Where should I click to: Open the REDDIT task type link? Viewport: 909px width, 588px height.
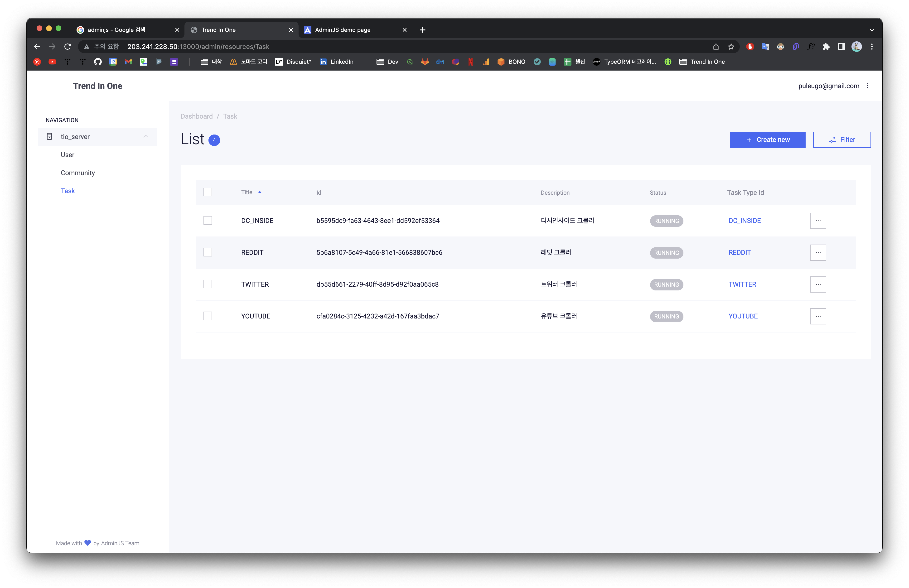point(740,252)
